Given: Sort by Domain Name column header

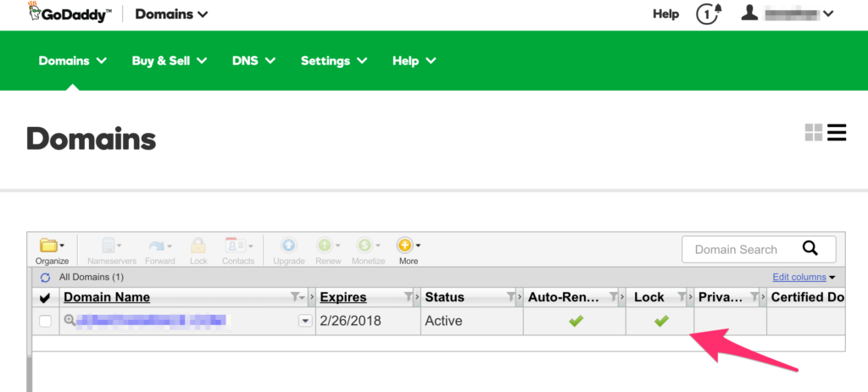Looking at the screenshot, I should (107, 297).
